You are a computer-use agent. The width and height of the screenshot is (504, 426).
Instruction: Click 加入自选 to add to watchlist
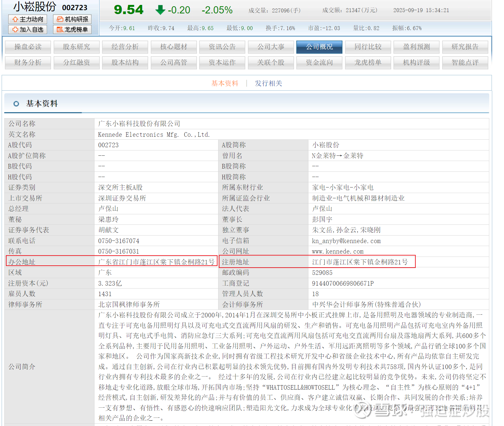pos(28,29)
